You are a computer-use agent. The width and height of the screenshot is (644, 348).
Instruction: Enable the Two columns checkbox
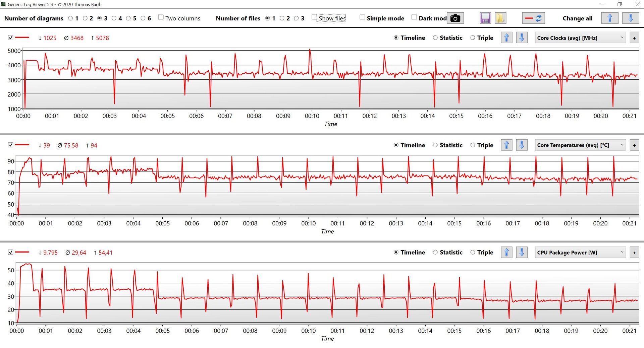point(161,17)
